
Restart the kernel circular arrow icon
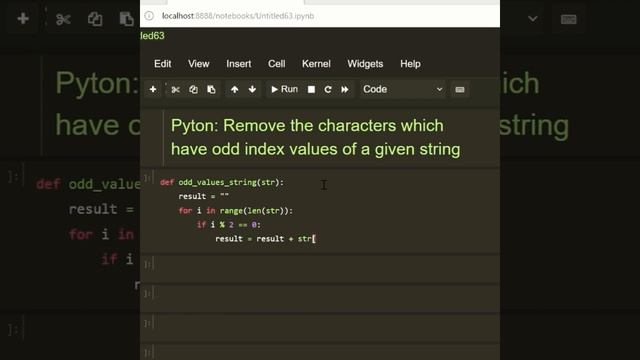328,89
